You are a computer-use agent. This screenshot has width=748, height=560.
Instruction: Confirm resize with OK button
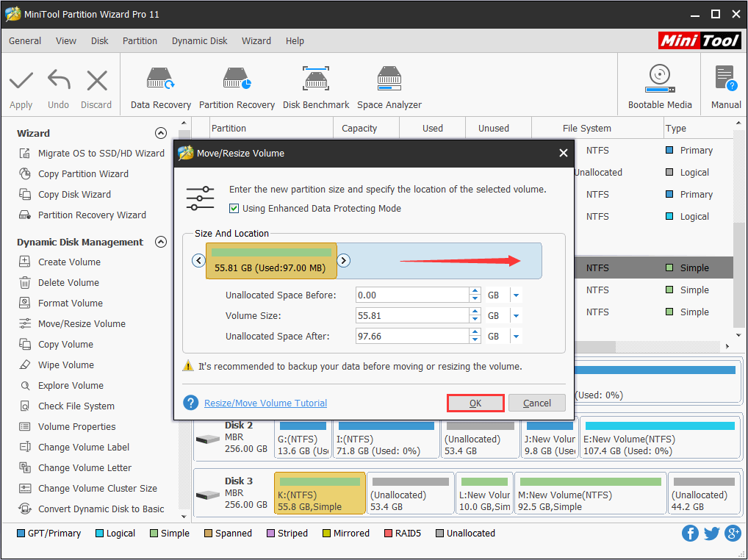pyautogui.click(x=475, y=403)
